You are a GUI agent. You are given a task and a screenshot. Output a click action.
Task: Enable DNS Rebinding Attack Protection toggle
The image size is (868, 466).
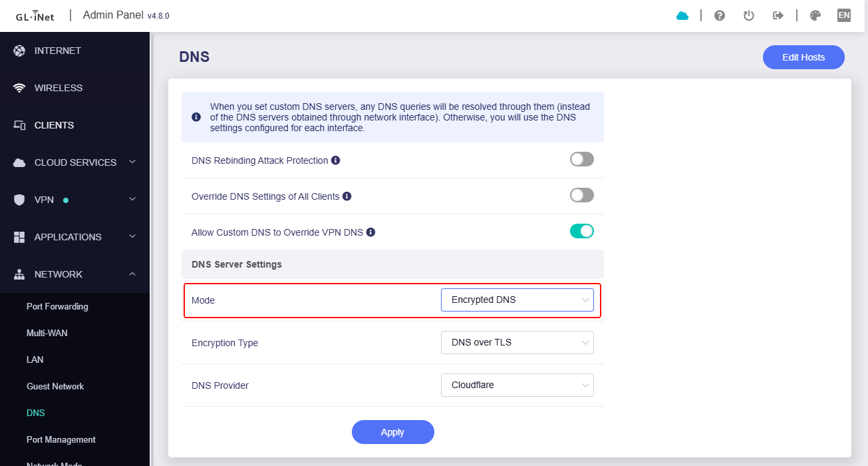pyautogui.click(x=581, y=160)
